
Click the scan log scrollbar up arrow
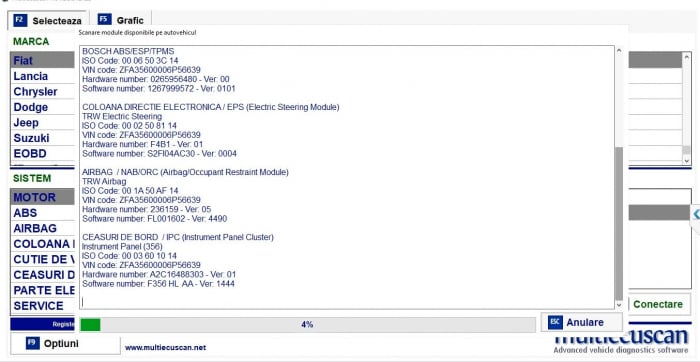pyautogui.click(x=619, y=50)
